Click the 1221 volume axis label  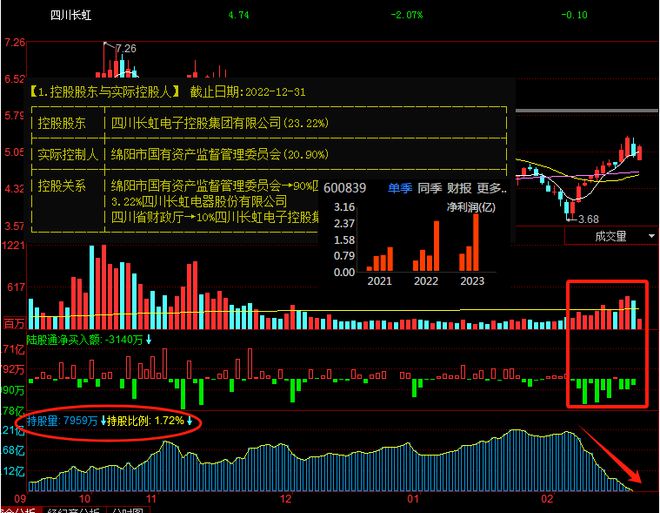(13, 245)
